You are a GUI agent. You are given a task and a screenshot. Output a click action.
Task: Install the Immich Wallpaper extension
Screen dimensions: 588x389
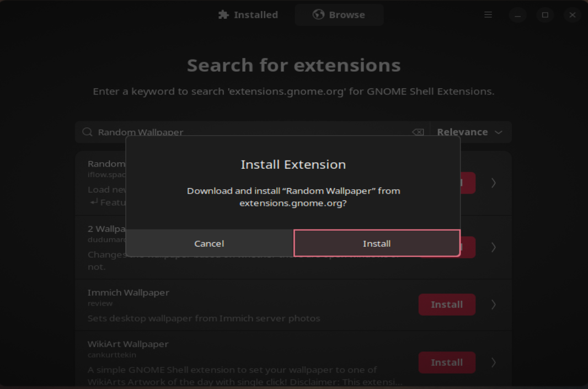point(447,305)
